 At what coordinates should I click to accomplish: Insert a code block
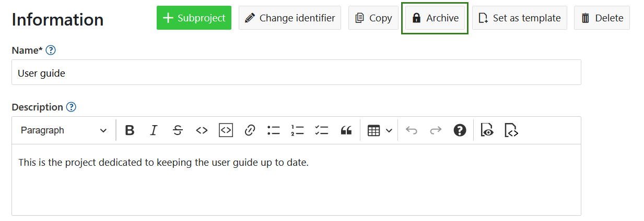coord(226,130)
